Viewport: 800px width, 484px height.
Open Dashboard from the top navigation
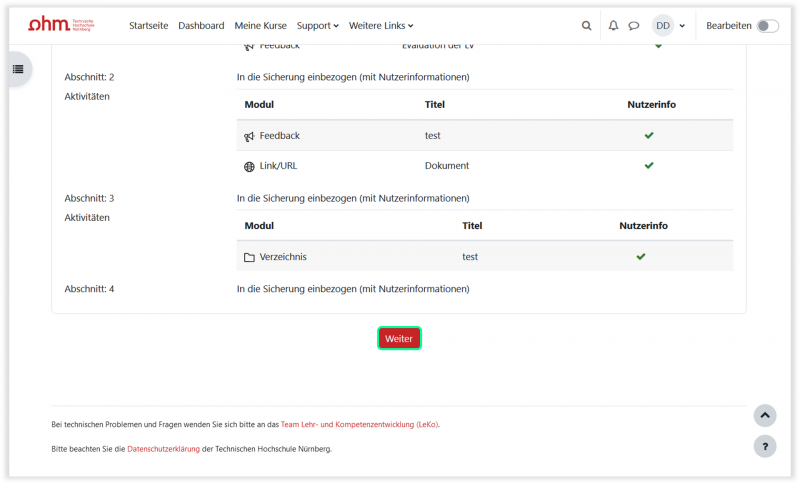point(201,26)
